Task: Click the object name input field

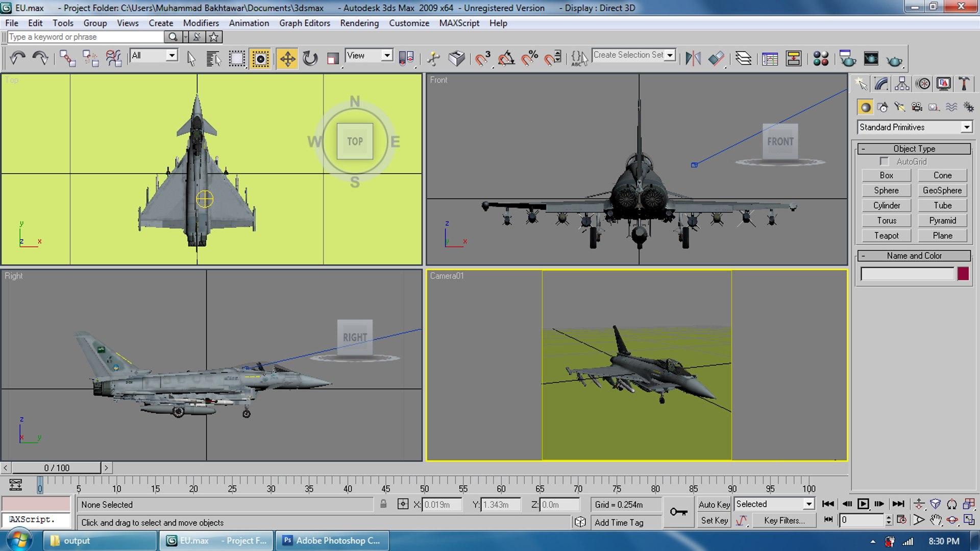Action: point(907,274)
